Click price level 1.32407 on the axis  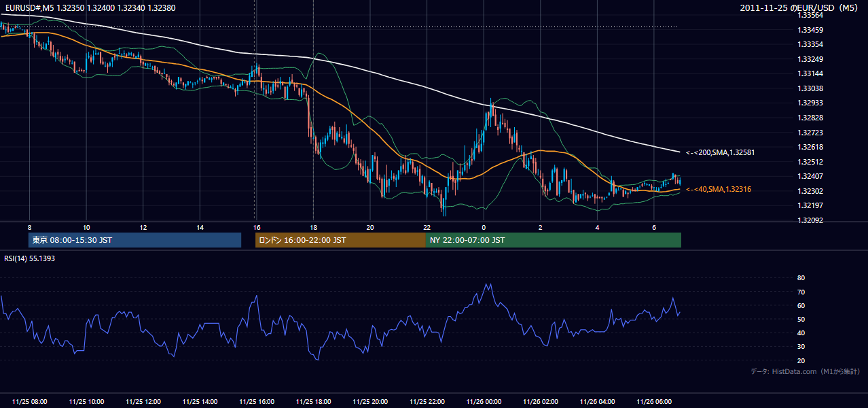click(811, 176)
